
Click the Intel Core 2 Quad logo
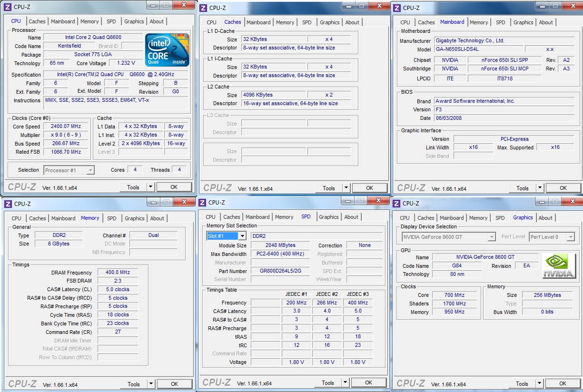[x=167, y=49]
